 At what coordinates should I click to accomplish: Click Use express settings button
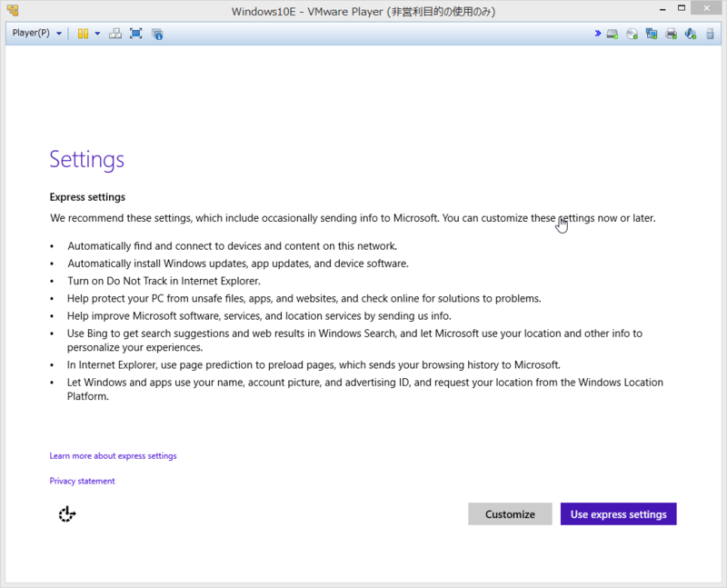[x=619, y=513]
